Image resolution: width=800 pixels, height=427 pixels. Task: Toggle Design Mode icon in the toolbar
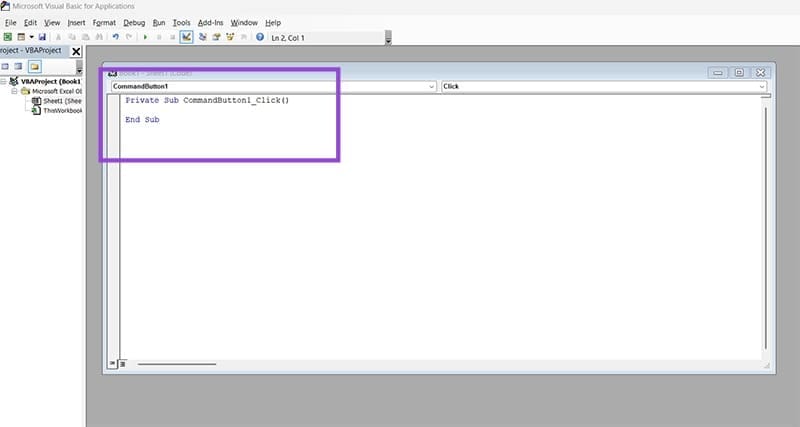(x=186, y=37)
